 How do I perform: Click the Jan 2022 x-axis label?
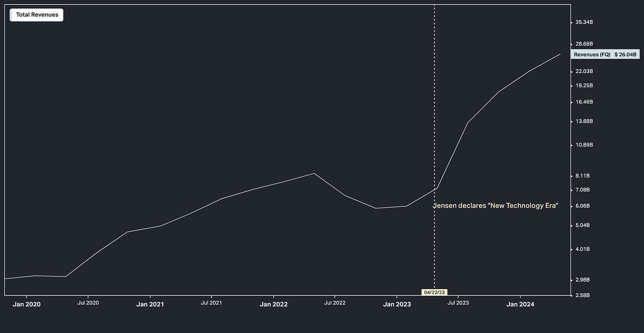[x=273, y=304]
